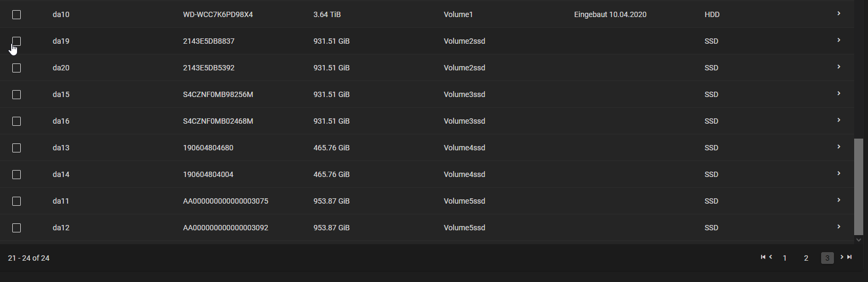
Task: Go to previous page arrow
Action: pyautogui.click(x=771, y=257)
